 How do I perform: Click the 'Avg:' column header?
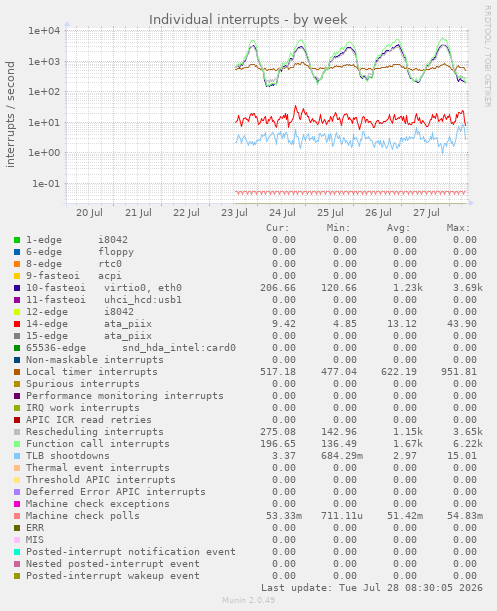(398, 228)
